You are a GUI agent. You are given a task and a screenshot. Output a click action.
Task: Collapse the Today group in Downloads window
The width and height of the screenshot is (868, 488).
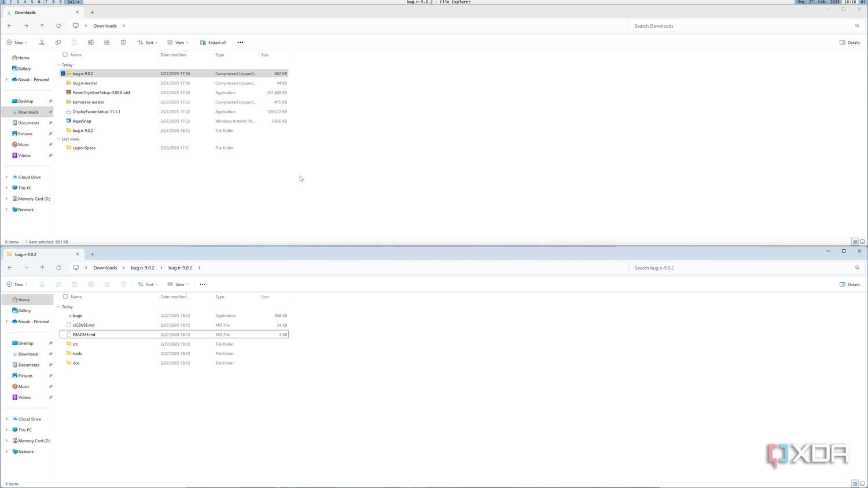pos(59,65)
